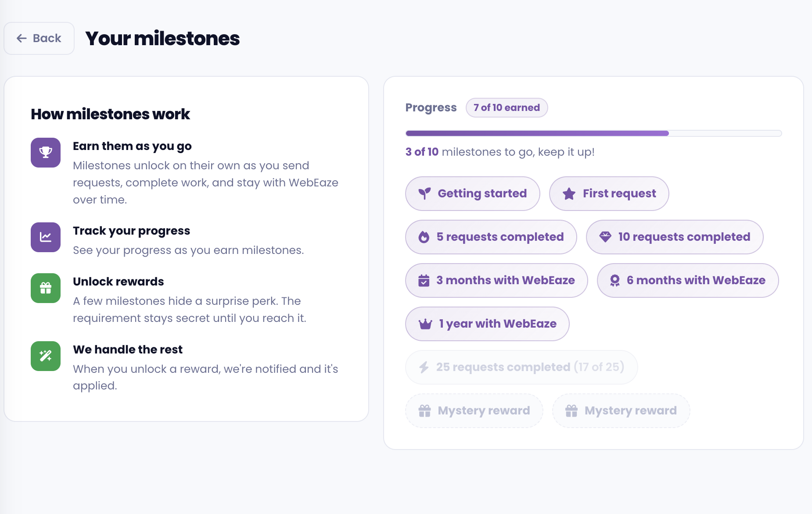812x514 pixels.
Task: Click the Unlock rewards heading
Action: 118,282
